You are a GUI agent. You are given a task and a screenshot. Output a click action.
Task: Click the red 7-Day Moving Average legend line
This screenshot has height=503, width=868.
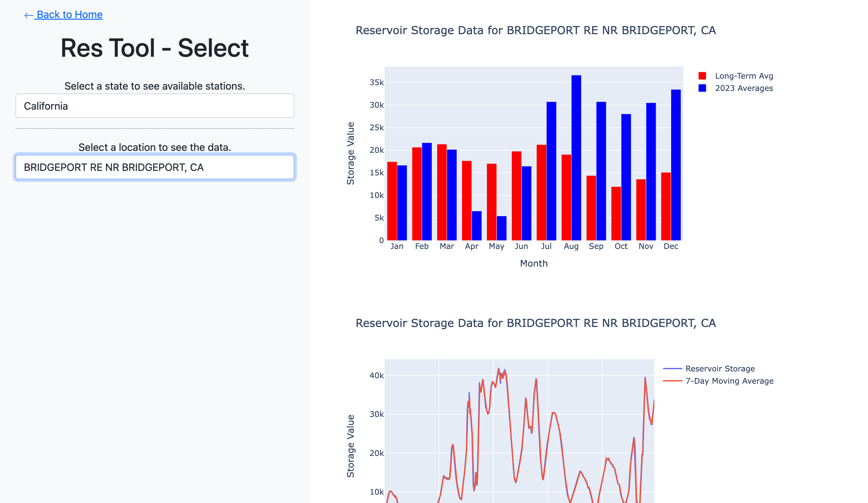672,381
